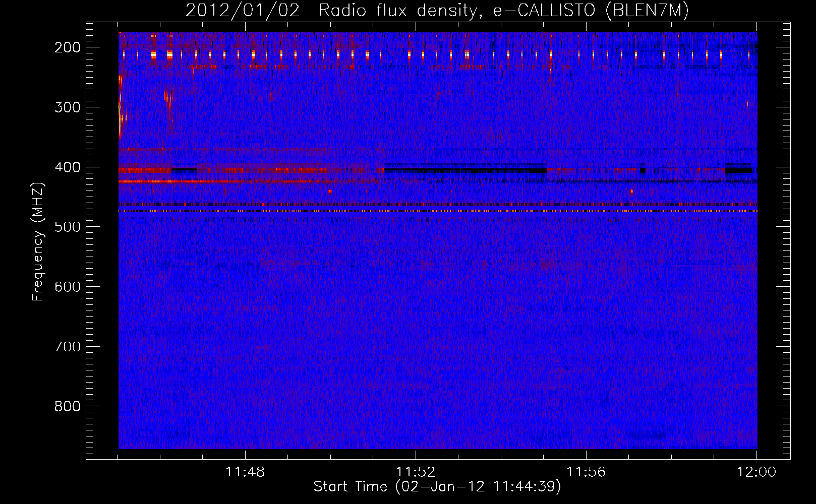Click the 12:00 time tick label
Viewport: 816px width, 504px height.
click(x=756, y=472)
